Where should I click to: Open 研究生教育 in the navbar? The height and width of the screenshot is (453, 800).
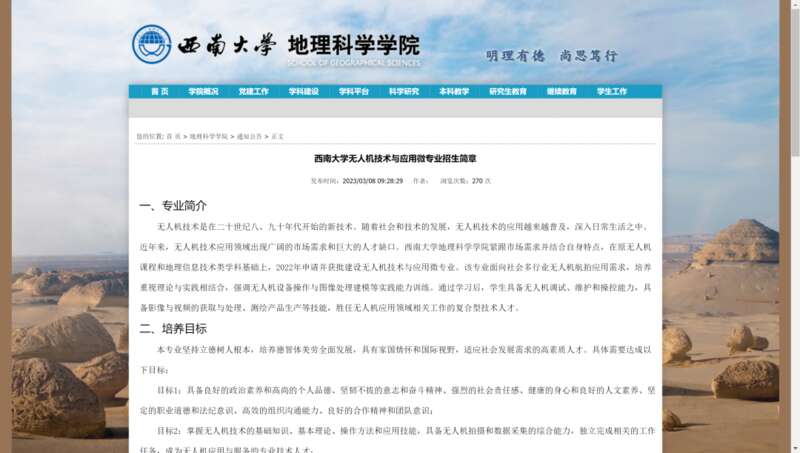click(x=507, y=91)
